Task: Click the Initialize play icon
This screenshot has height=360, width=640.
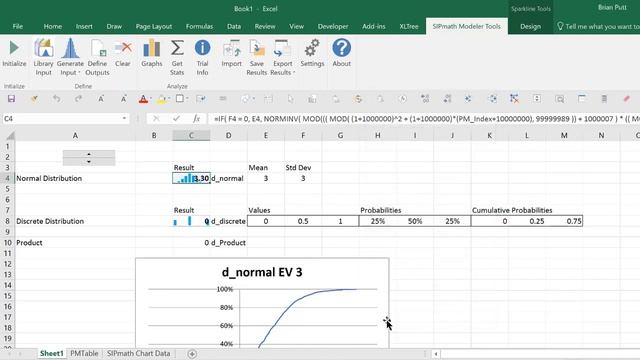Action: tap(14, 48)
